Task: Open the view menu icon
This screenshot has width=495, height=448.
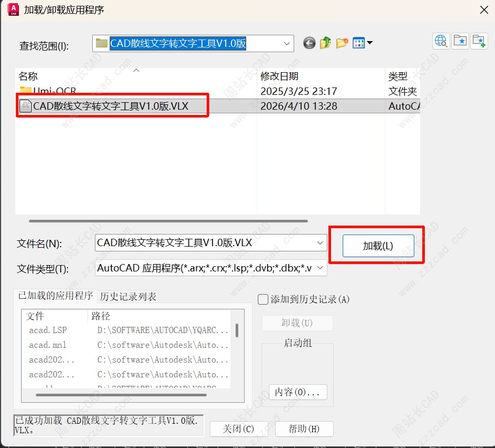Action: click(362, 43)
